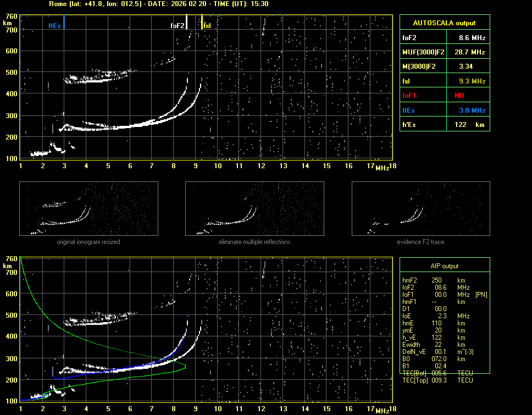Click the M(3000)F2 value 3.34
532x415 pixels.
click(467, 67)
